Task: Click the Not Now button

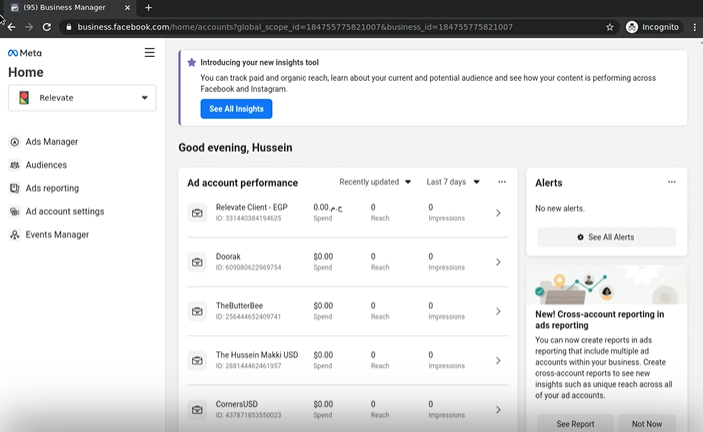Action: 647,424
